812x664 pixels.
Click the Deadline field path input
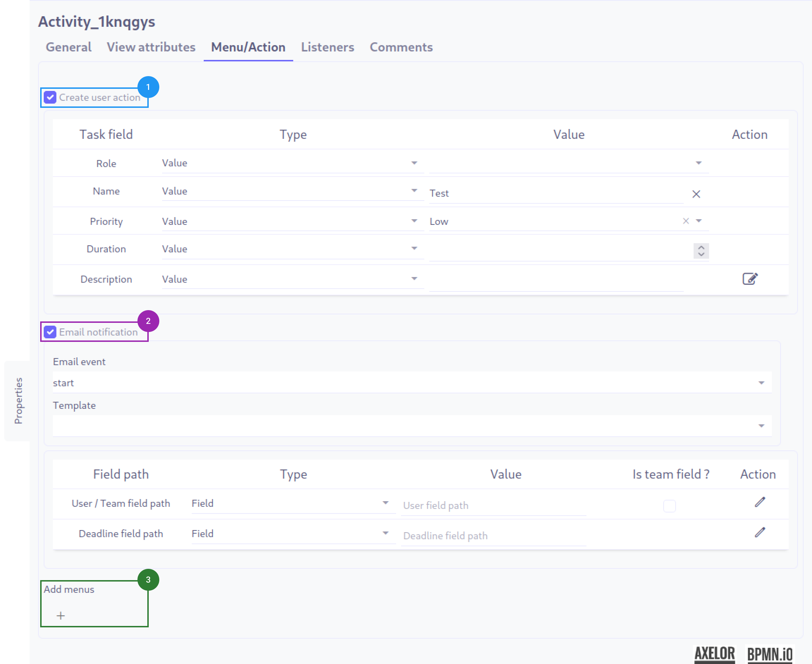(x=493, y=535)
